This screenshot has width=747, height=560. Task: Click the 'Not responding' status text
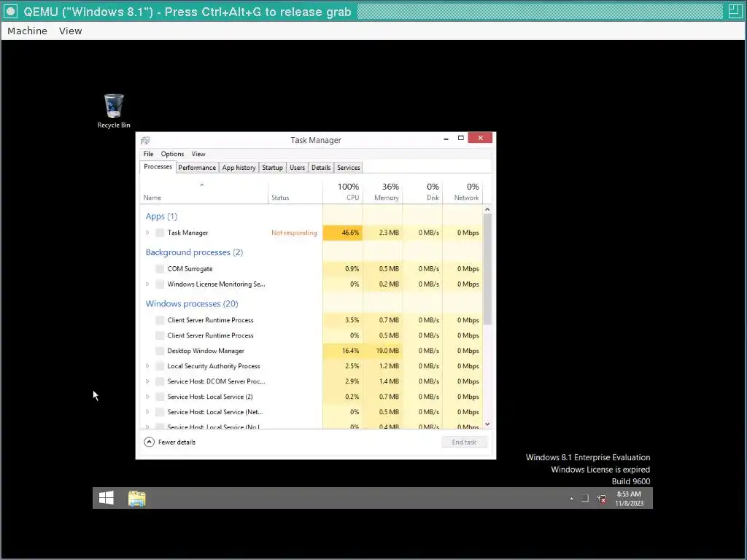pos(294,233)
